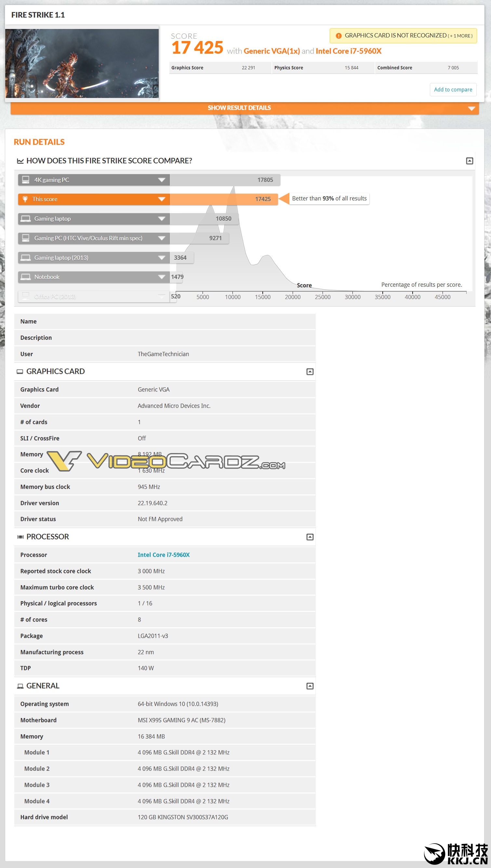Click the main score 17 425
The image size is (491, 868).
pos(197,48)
